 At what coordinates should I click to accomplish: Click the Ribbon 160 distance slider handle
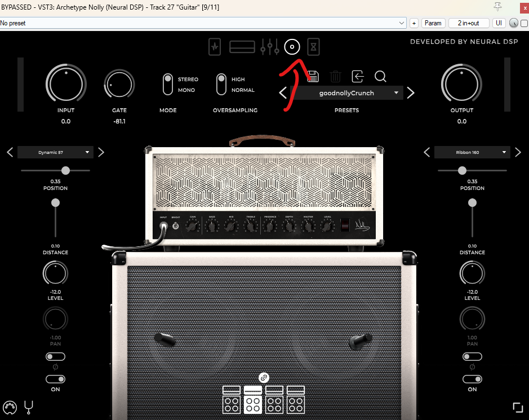click(472, 202)
